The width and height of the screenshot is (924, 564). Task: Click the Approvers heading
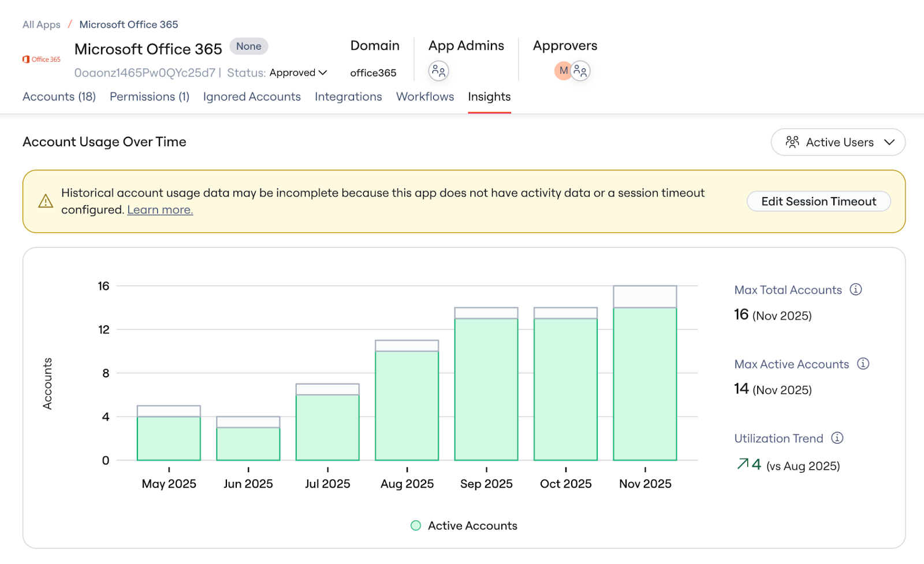pos(565,46)
